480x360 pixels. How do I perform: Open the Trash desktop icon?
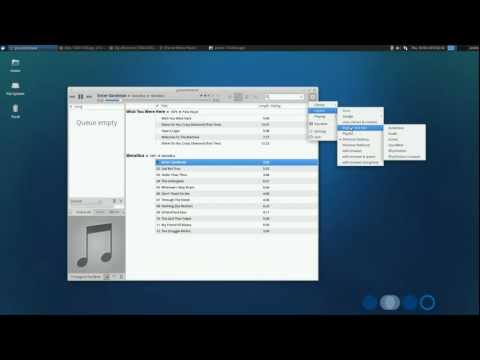click(15, 111)
